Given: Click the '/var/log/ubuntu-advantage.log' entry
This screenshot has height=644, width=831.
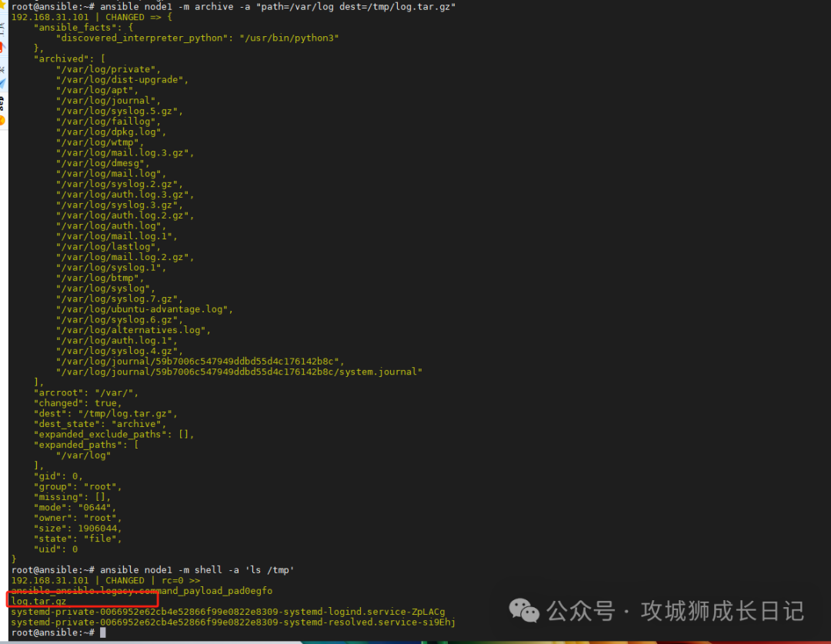Looking at the screenshot, I should coord(144,309).
